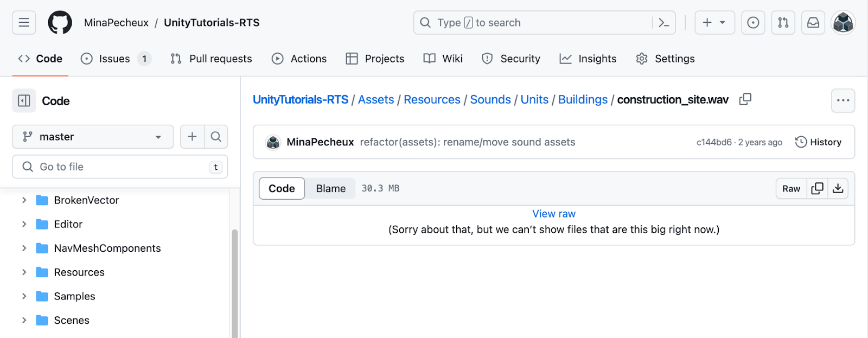Expand the Scenes folder chevron

pos(24,320)
